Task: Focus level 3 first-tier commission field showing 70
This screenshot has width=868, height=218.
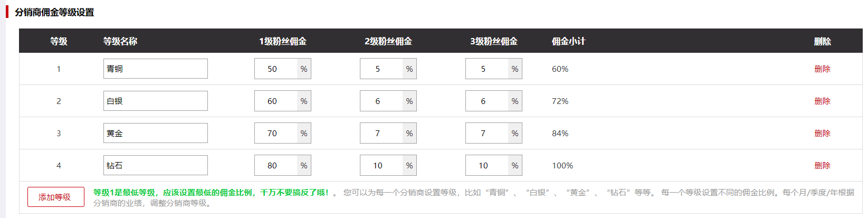Action: coord(276,133)
